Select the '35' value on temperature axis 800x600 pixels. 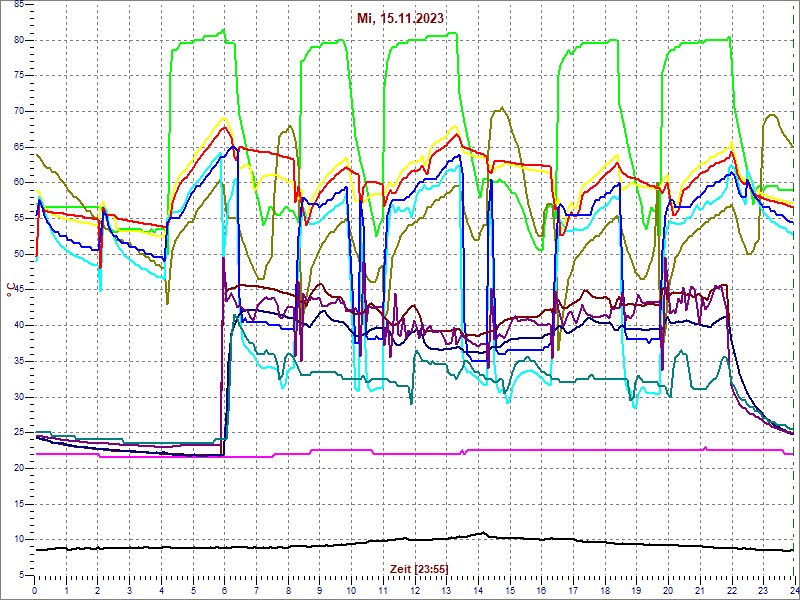tap(18, 361)
